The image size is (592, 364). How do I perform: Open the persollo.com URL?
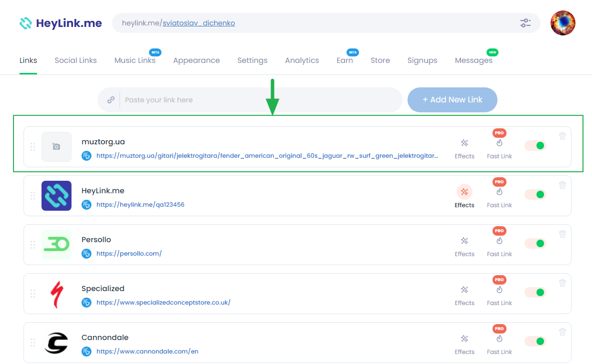[x=129, y=254]
